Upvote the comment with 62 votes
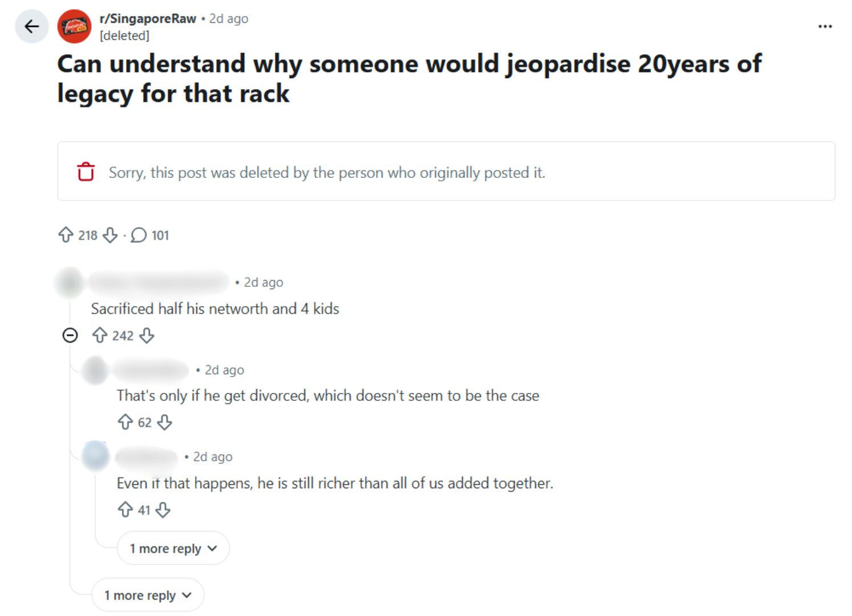This screenshot has height=616, width=852. point(125,422)
